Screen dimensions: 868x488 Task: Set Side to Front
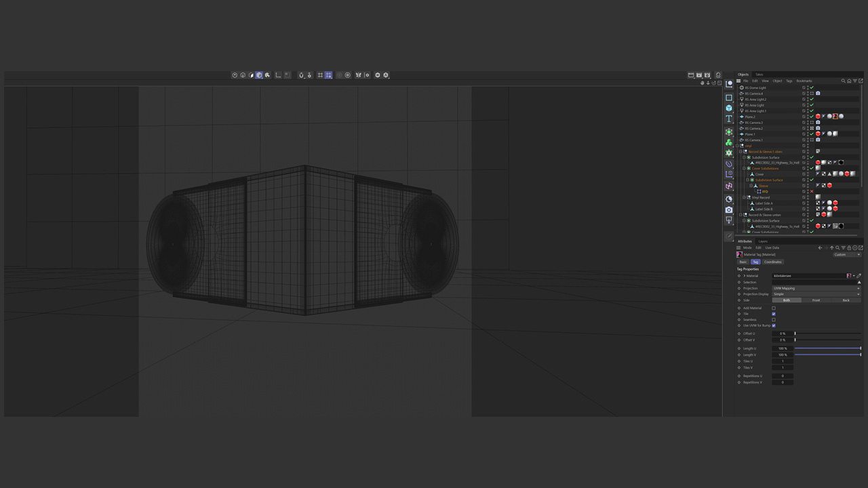pyautogui.click(x=816, y=300)
